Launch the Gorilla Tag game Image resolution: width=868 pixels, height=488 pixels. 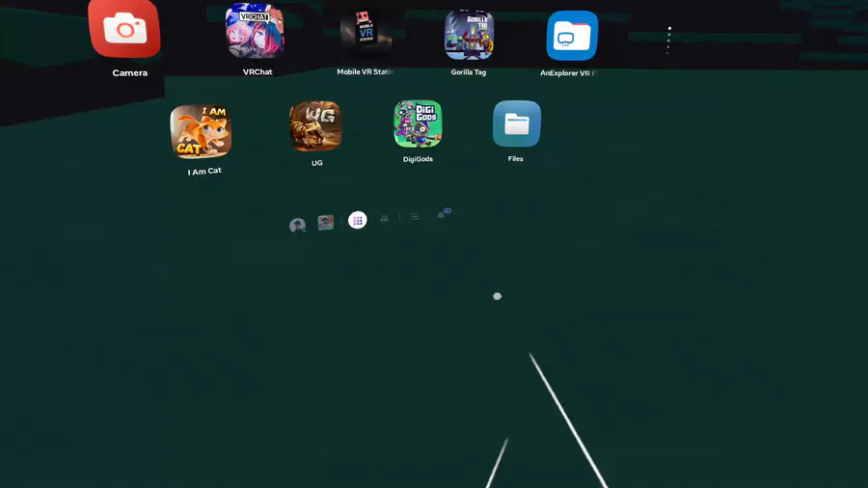(469, 35)
